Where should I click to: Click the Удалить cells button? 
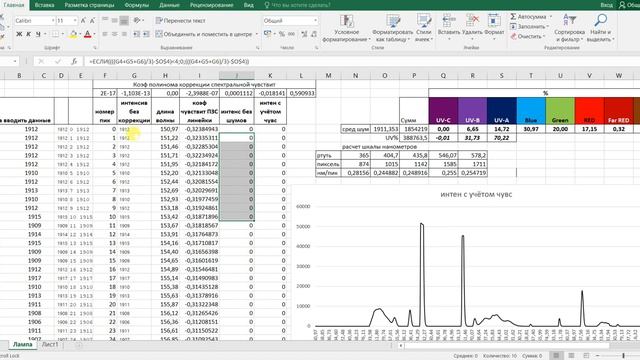point(472,27)
